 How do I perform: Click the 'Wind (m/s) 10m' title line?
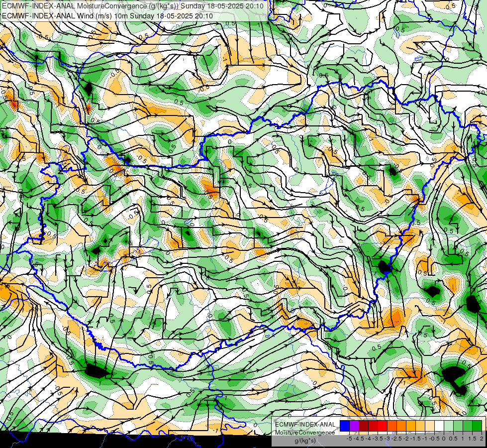pos(107,15)
